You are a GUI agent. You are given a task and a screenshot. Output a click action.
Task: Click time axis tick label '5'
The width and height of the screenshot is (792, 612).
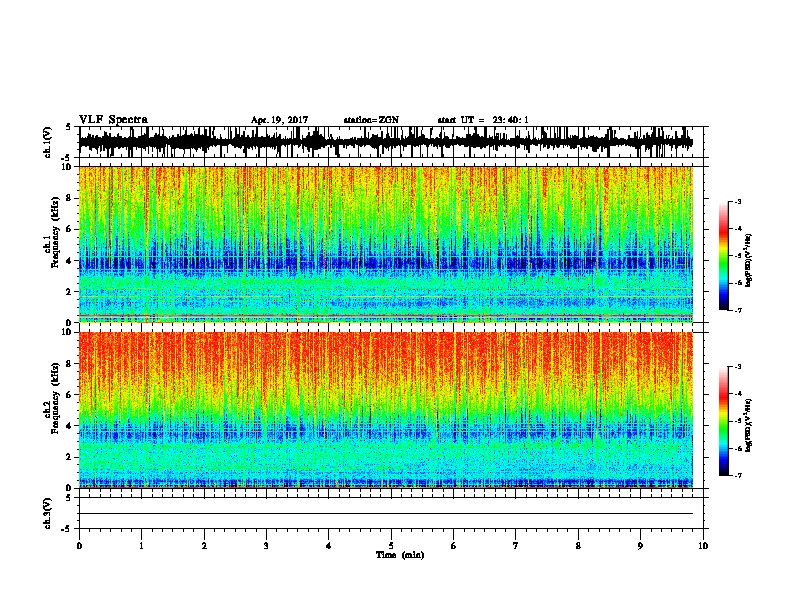point(391,546)
